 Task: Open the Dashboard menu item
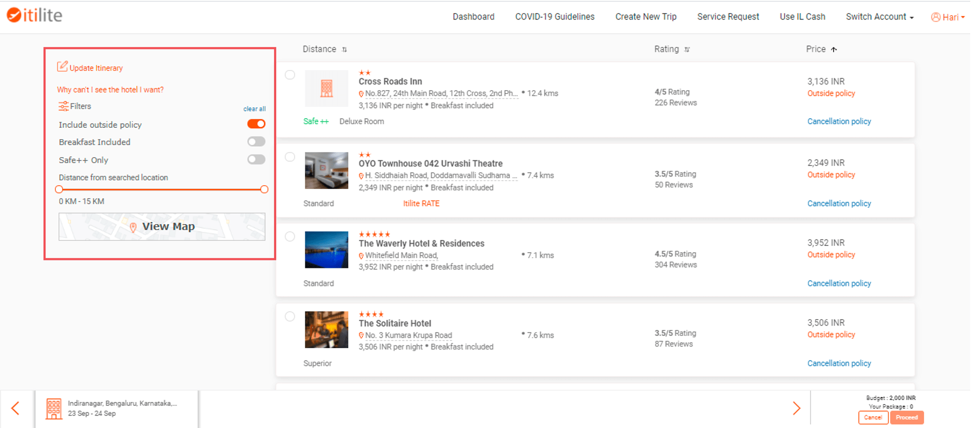tap(473, 17)
